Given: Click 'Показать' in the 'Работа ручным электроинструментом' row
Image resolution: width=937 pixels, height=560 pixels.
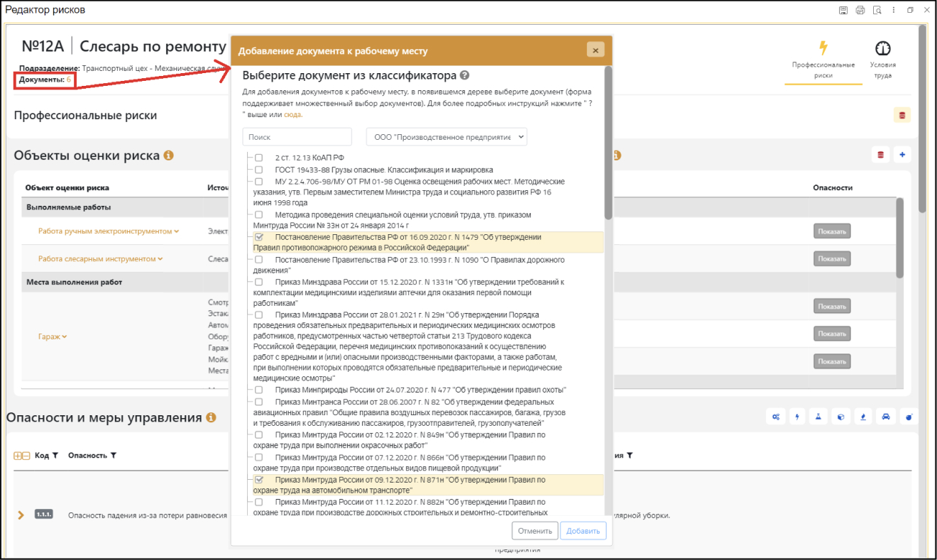Looking at the screenshot, I should 832,231.
